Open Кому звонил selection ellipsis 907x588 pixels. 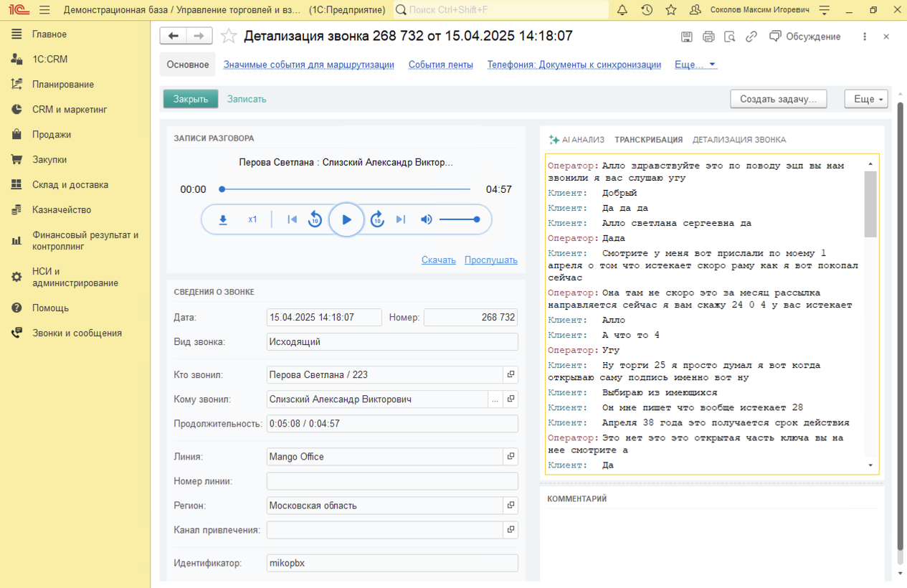pyautogui.click(x=495, y=399)
